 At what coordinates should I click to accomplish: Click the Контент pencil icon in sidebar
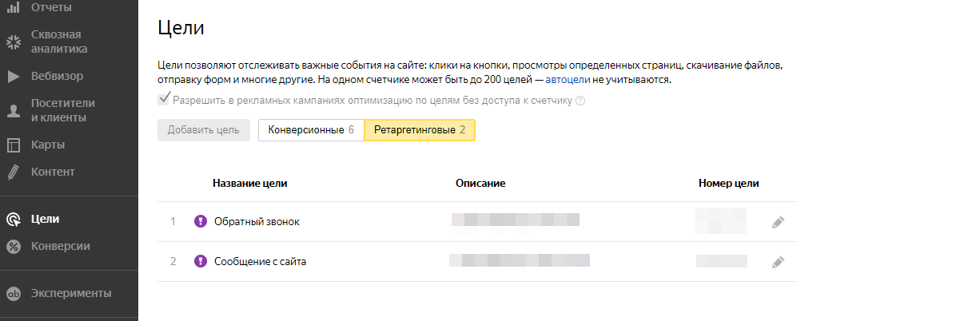click(x=13, y=172)
